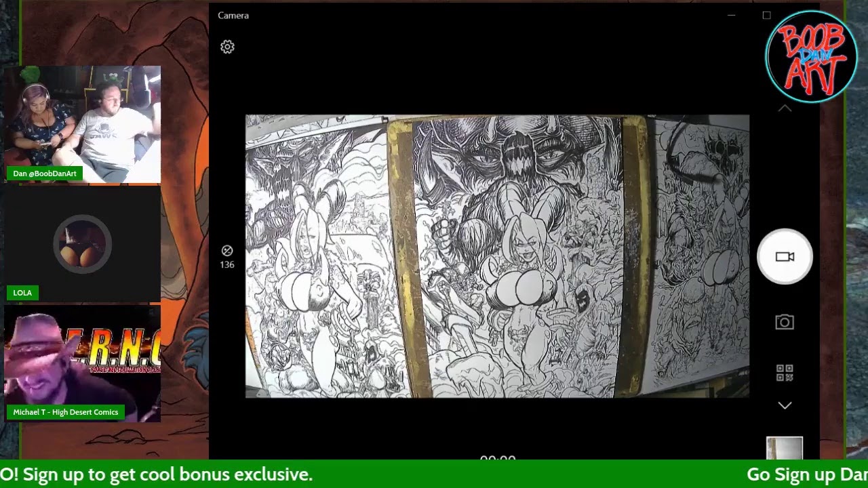The image size is (868, 488).
Task: Switch to photo mode camera icon
Action: pos(785,323)
